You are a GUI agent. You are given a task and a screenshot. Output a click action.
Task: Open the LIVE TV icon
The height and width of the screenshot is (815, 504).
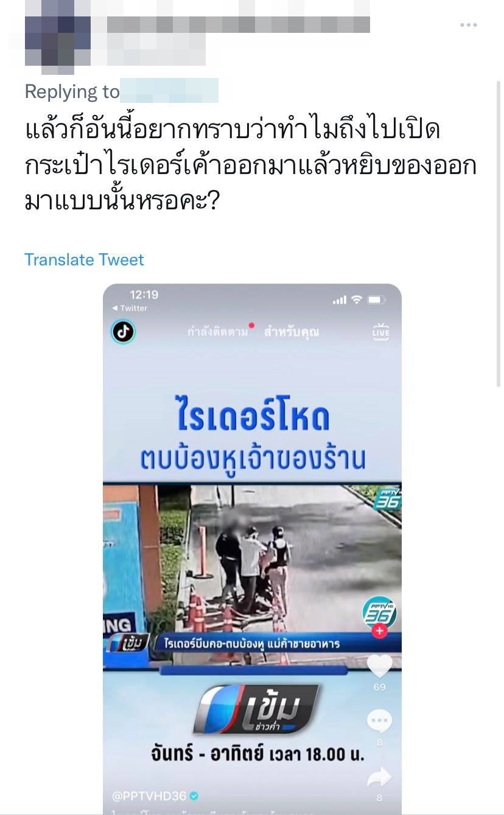click(381, 332)
